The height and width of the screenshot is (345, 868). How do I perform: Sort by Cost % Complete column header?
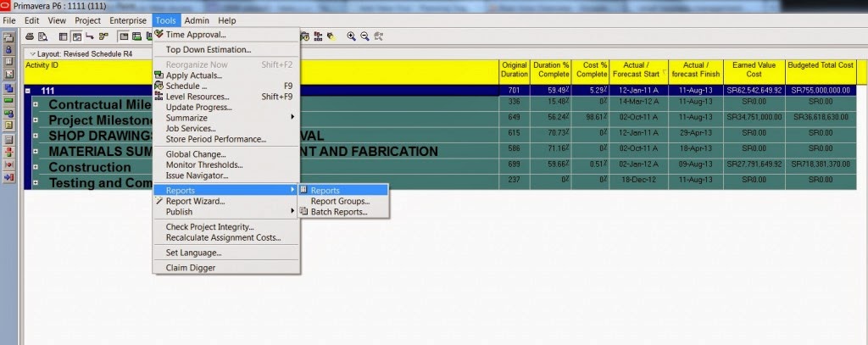[590, 72]
